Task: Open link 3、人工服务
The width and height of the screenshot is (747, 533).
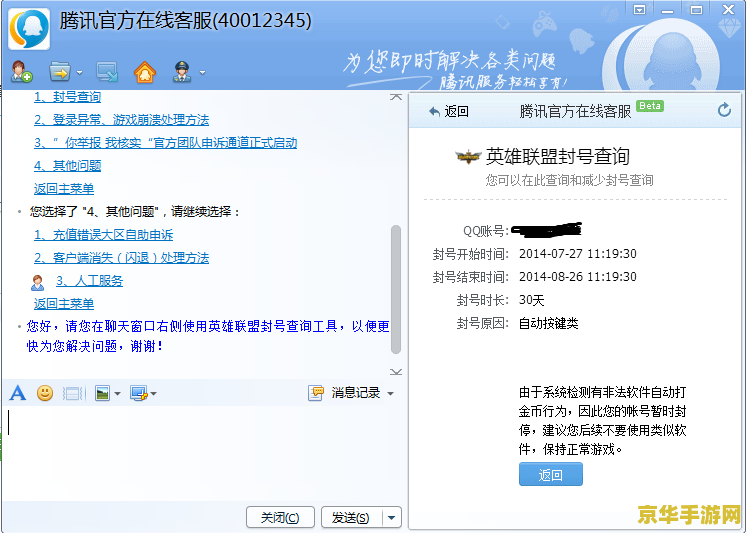Action: tap(90, 281)
